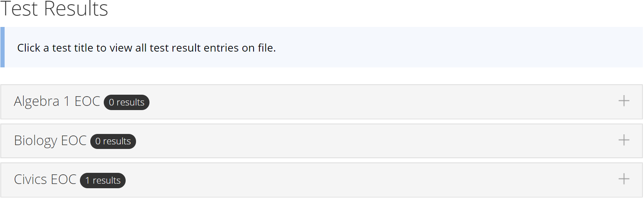644x199 pixels.
Task: Click the digit 1 in Civics results badge
Action: 88,181
